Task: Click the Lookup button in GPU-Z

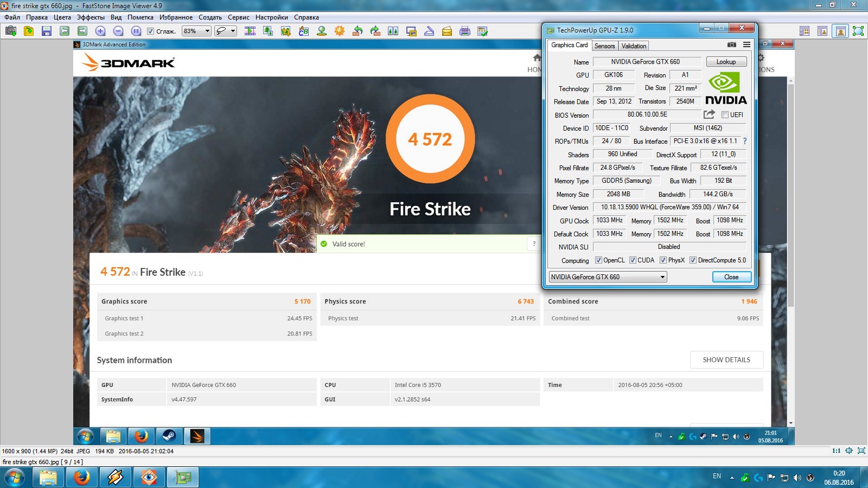Action: click(x=726, y=62)
